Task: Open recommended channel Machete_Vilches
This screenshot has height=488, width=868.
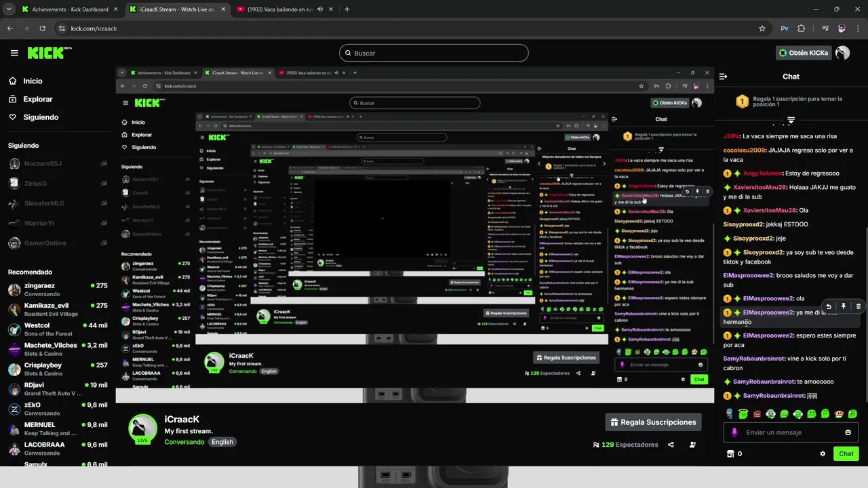Action: click(x=58, y=349)
